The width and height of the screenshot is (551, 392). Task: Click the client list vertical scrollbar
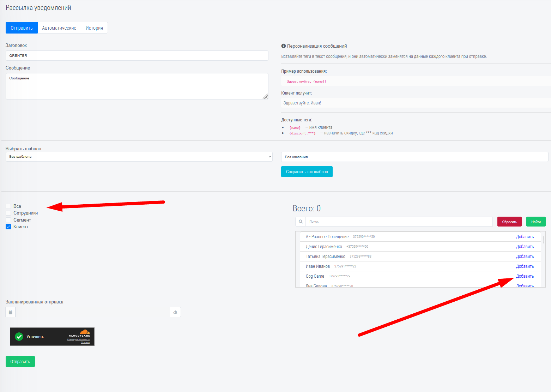tap(544, 240)
